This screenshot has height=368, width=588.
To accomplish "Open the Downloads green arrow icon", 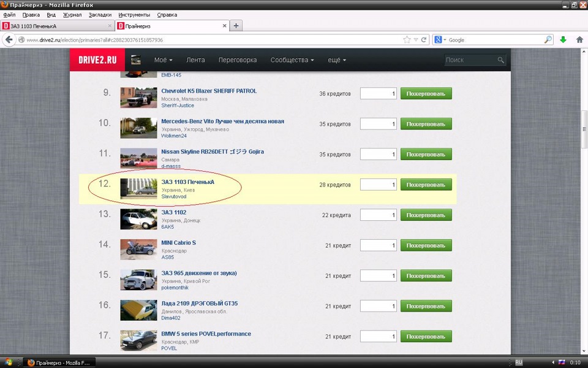I will coord(563,40).
